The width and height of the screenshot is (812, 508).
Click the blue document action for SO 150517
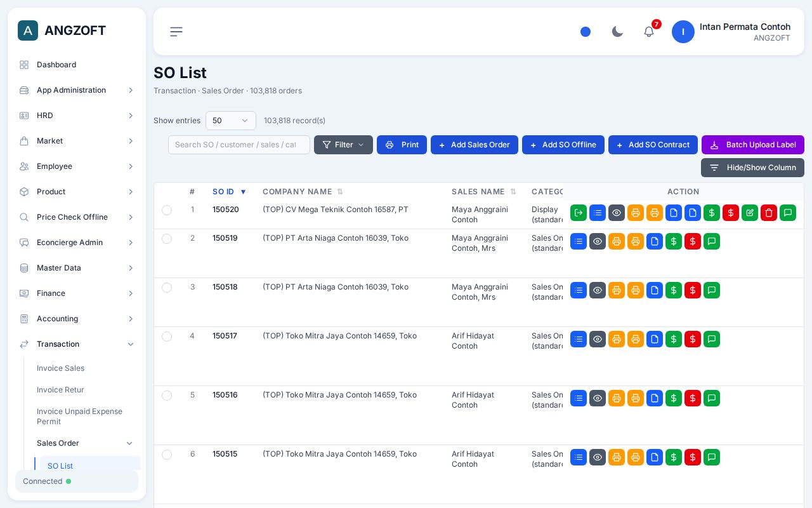tap(655, 339)
